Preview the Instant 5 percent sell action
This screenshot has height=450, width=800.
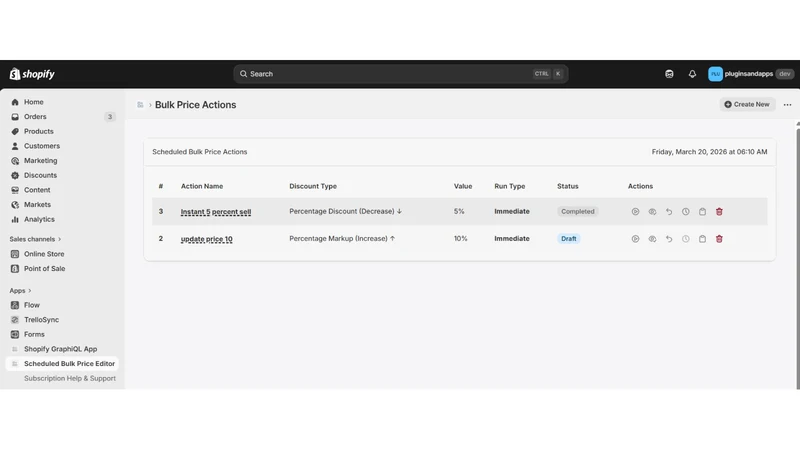click(x=652, y=212)
